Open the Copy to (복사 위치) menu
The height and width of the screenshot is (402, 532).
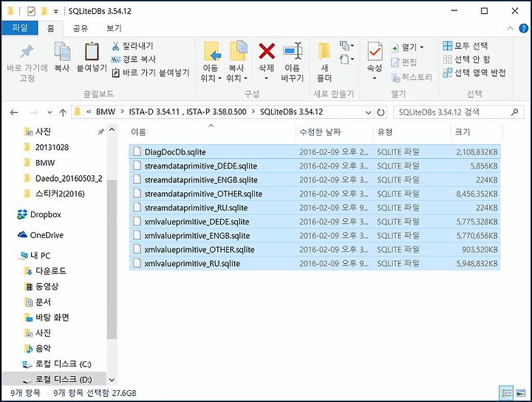click(x=237, y=62)
